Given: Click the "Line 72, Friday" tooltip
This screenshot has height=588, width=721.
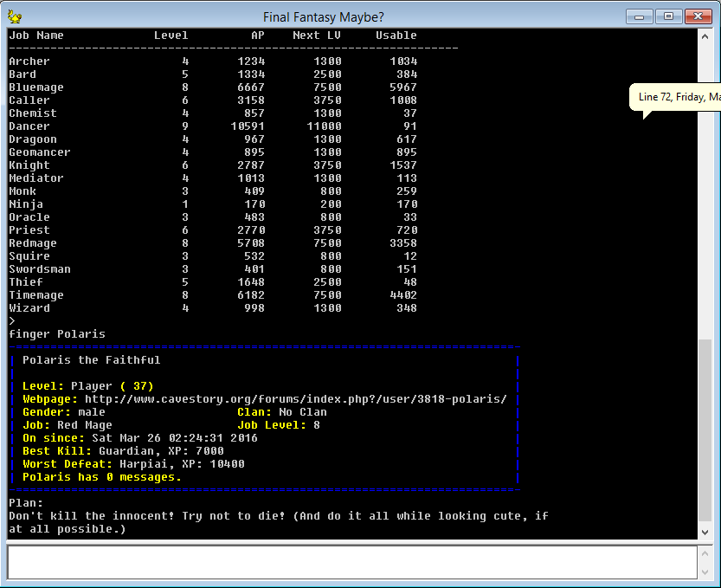Looking at the screenshot, I should [675, 97].
